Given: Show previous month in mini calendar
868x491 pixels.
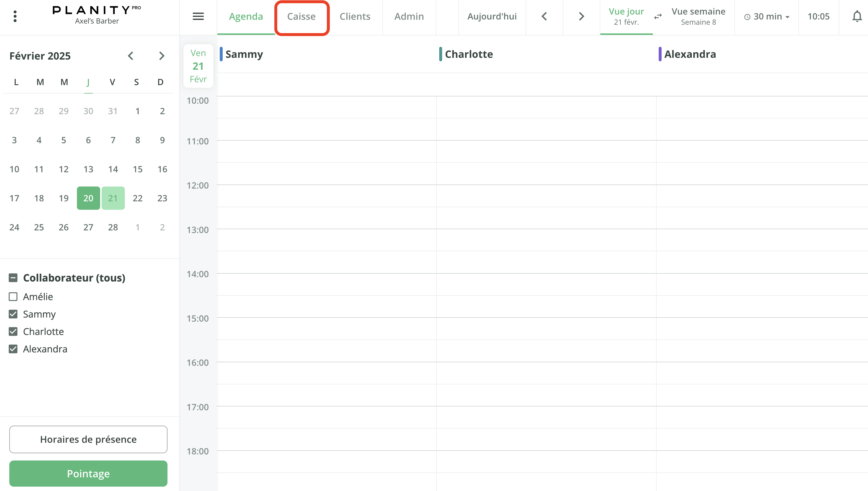Looking at the screenshot, I should click(131, 56).
